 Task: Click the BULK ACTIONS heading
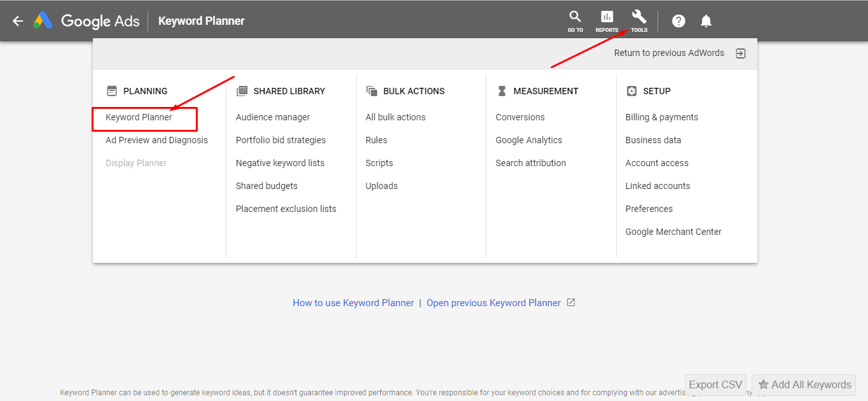point(414,91)
